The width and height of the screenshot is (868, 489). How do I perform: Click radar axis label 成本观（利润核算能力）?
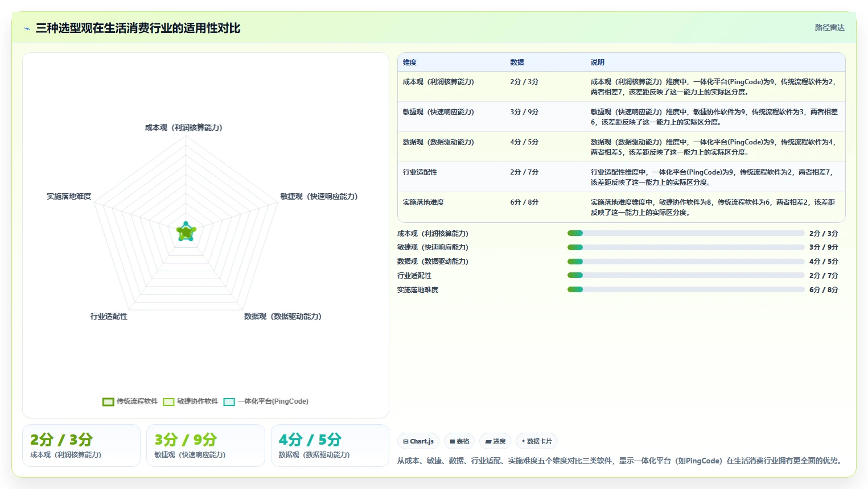tap(184, 128)
